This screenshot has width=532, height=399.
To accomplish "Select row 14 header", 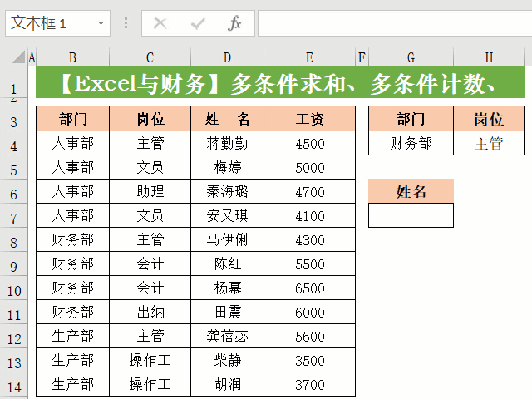I will click(x=13, y=384).
